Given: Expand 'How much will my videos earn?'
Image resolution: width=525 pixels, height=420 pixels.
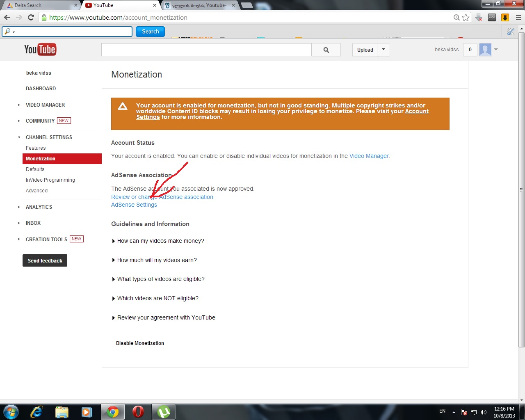Looking at the screenshot, I should pyautogui.click(x=154, y=260).
